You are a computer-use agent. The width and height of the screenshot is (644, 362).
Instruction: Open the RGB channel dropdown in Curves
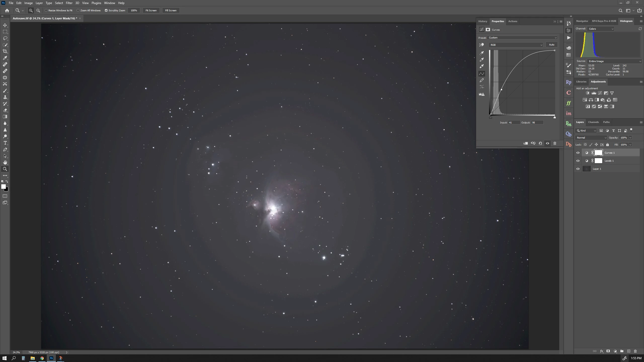(x=516, y=45)
